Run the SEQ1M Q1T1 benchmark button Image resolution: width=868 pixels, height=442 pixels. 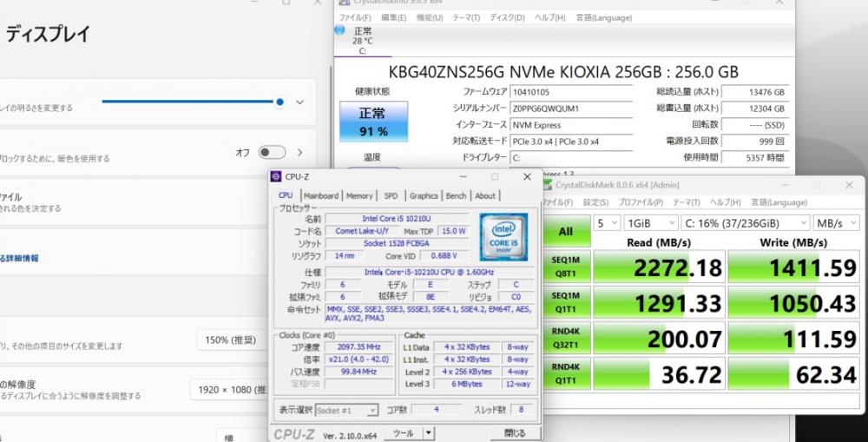566,302
